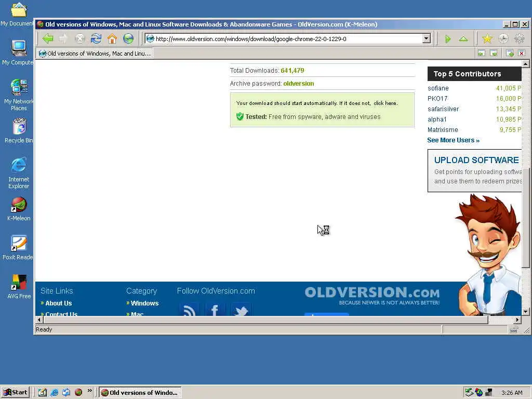Screen dimensions: 532x399
Task: Open the My Documents desktop icon
Action: point(18,14)
